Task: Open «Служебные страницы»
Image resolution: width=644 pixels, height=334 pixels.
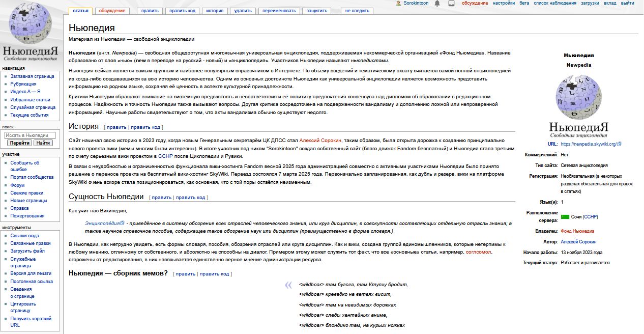Action: pyautogui.click(x=23, y=262)
